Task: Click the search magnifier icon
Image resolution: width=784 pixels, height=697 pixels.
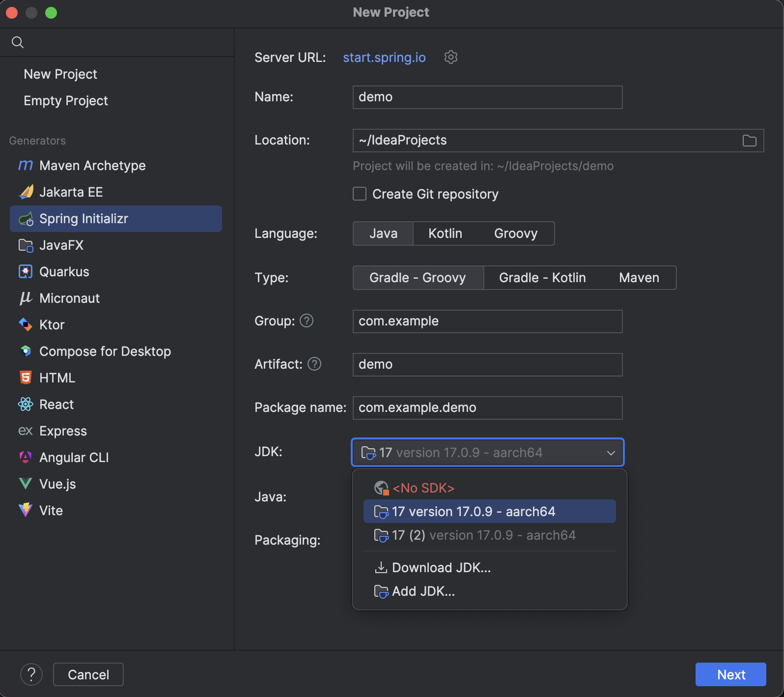Action: (18, 42)
